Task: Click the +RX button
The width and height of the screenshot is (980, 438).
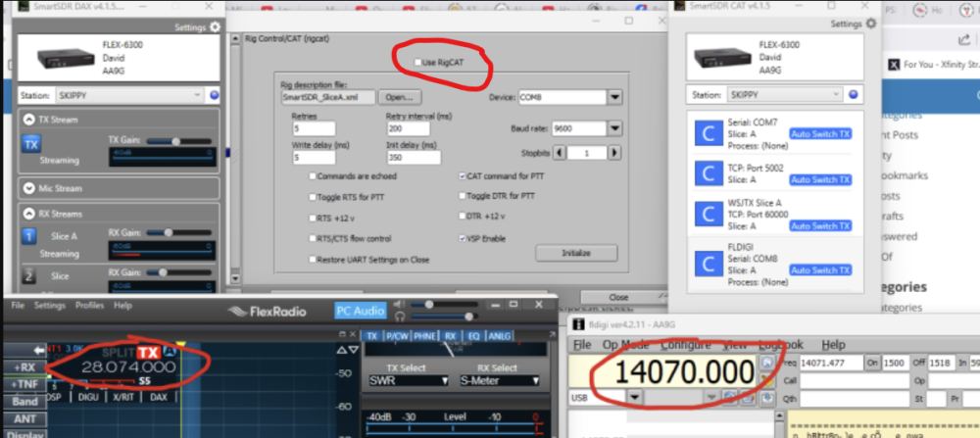Action: point(25,367)
